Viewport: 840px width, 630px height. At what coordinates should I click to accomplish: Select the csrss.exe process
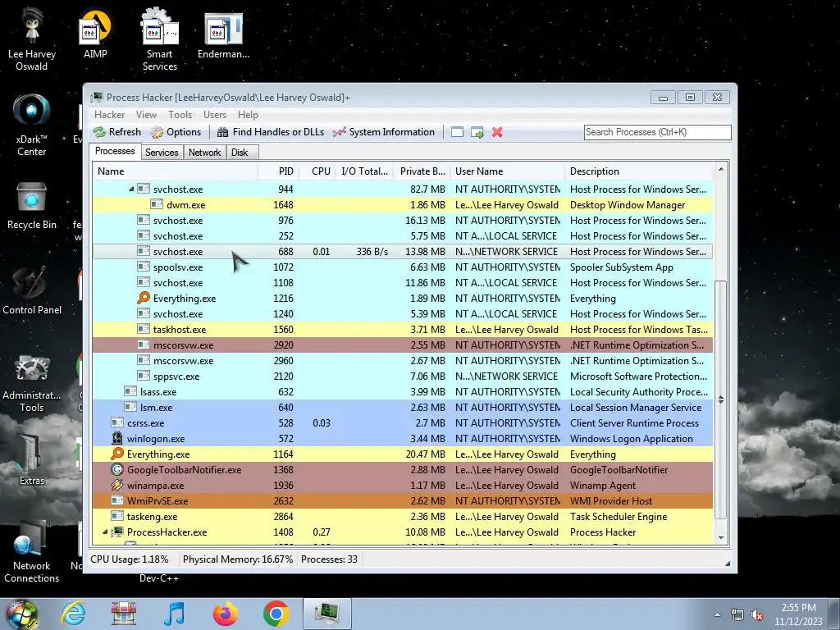pos(403,422)
